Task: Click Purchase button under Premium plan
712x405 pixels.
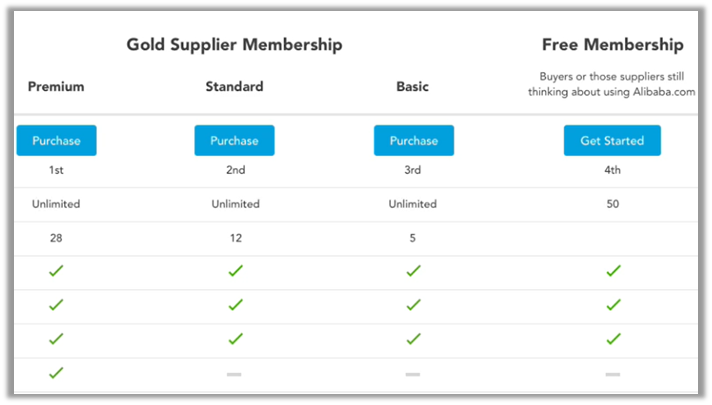Action: pyautogui.click(x=56, y=141)
